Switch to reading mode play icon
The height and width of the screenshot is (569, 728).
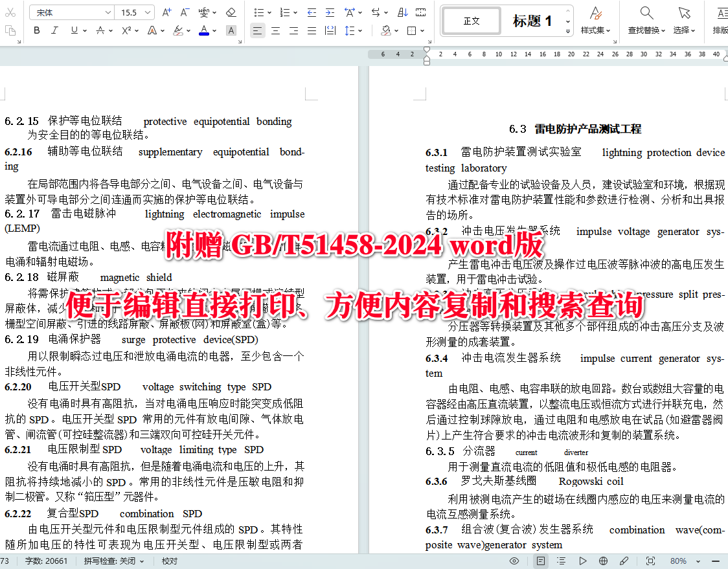[583, 561]
